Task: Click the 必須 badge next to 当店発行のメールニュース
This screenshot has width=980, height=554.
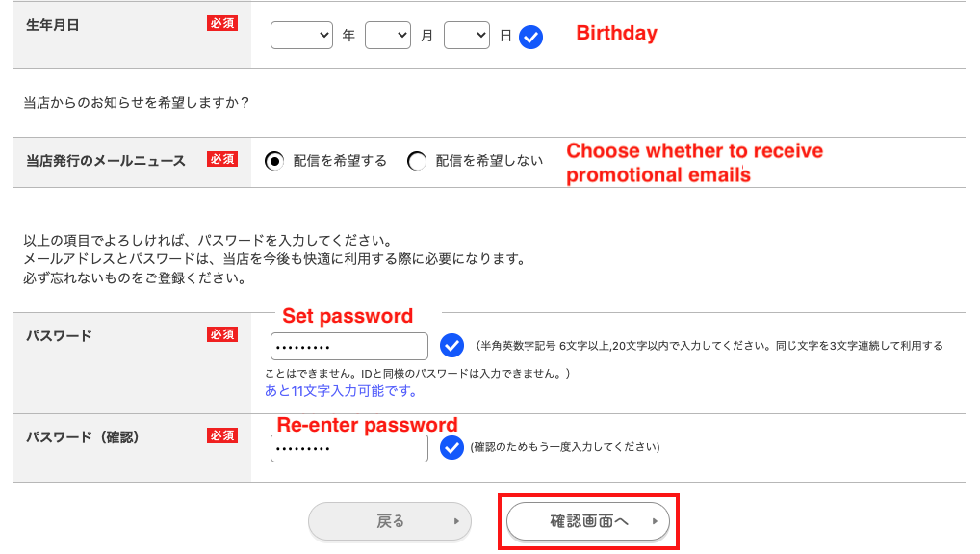Action: point(221,160)
